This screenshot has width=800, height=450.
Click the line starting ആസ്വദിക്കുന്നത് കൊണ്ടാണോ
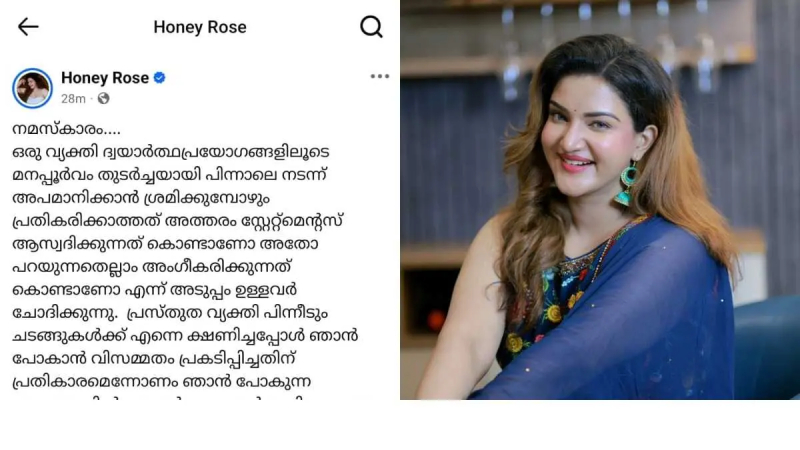coord(165,244)
